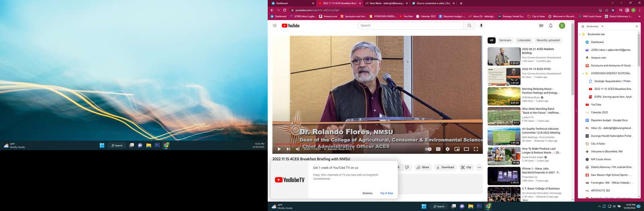The height and width of the screenshot is (211, 644).
Task: Open City of Aztec bookmark in side panel
Action: (598, 143)
